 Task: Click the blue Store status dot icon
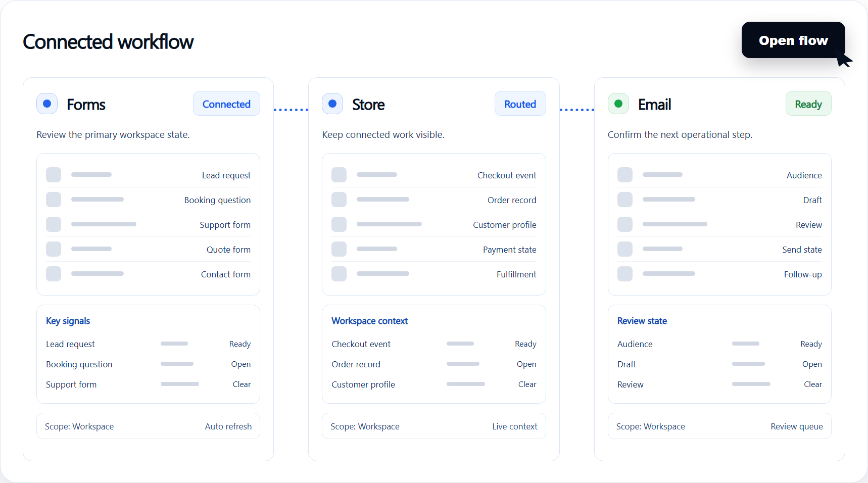pos(332,104)
